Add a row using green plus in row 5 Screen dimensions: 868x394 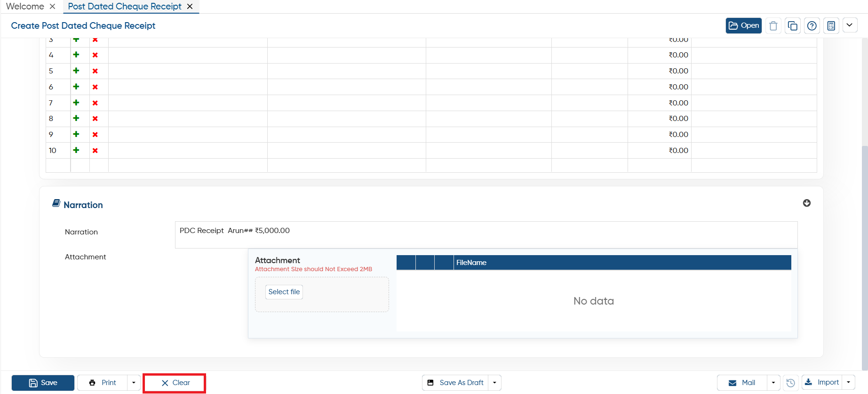point(76,71)
